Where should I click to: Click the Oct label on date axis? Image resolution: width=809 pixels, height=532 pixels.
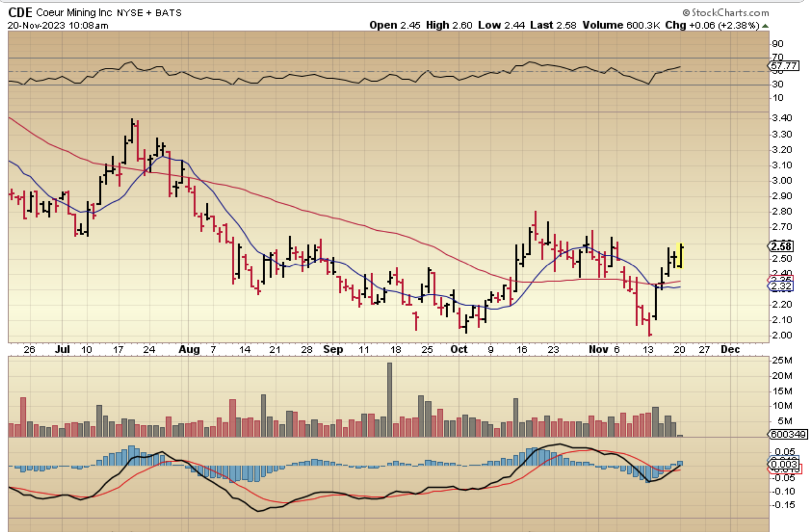pos(459,349)
